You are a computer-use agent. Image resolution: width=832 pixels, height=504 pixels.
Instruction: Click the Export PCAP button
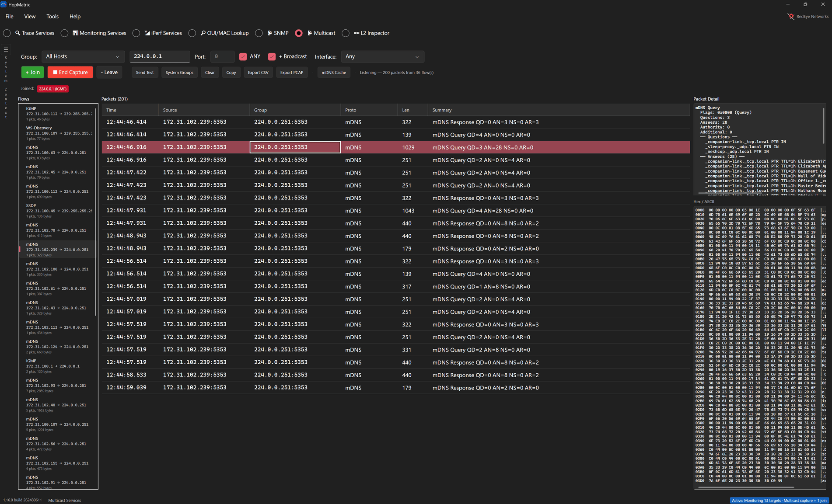292,73
